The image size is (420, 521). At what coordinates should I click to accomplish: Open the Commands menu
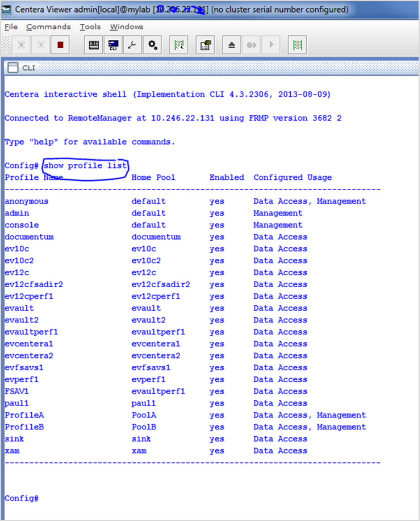pos(48,27)
